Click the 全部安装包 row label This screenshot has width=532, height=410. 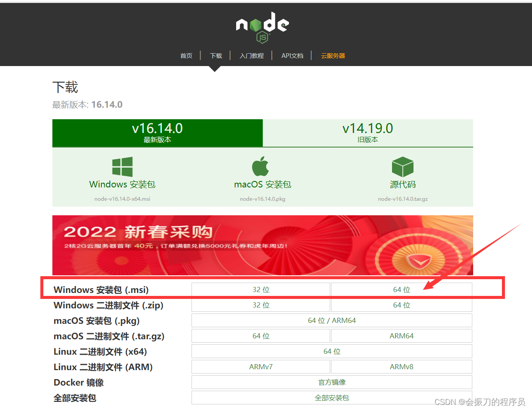tap(75, 398)
